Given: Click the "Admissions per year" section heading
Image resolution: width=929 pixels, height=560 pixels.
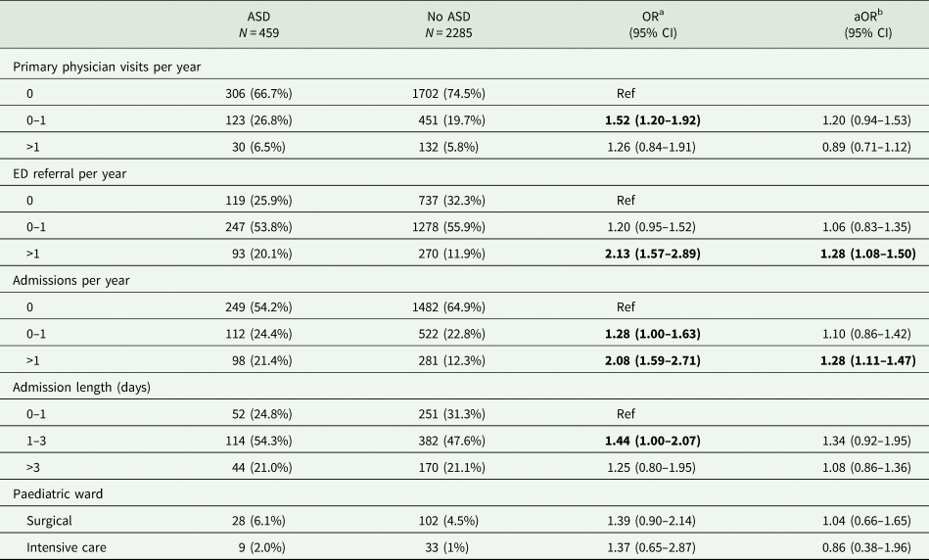Looking at the screenshot, I should pyautogui.click(x=70, y=282).
